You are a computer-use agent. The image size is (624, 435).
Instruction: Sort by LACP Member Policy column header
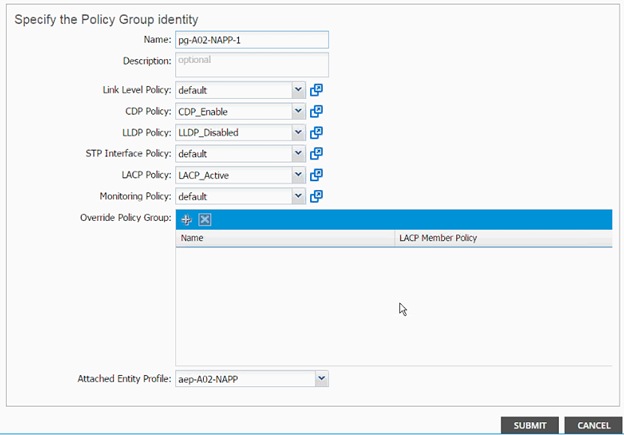(503, 238)
